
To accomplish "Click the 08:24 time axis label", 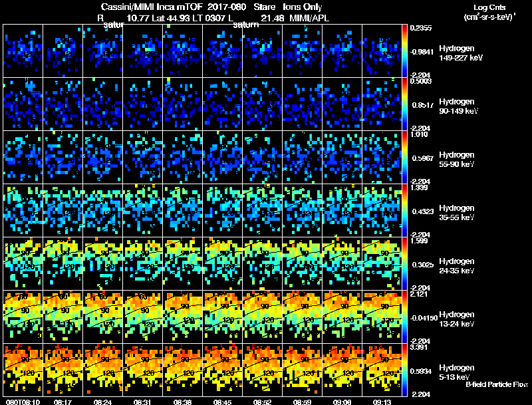I will coord(102,402).
